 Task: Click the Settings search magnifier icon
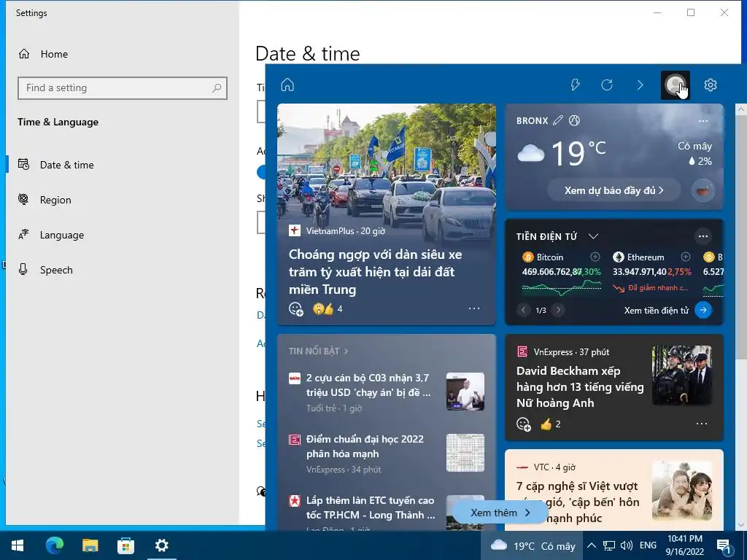click(217, 87)
